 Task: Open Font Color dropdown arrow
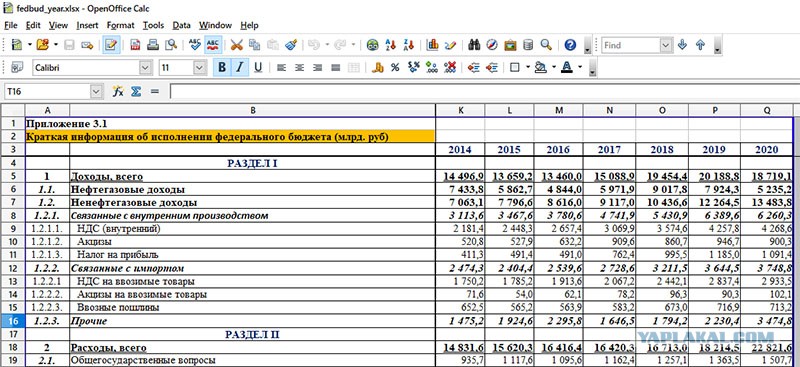tap(580, 67)
